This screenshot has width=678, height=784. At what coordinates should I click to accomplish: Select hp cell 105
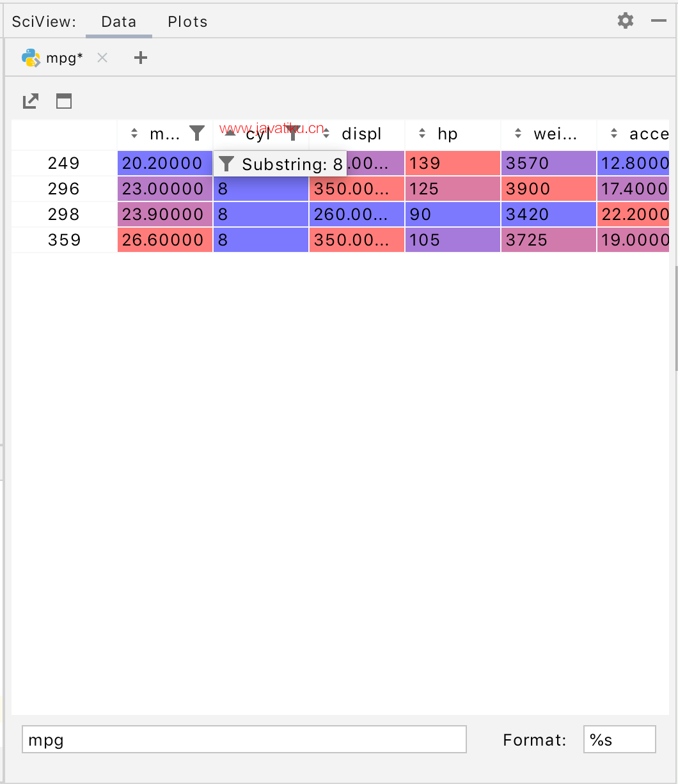453,240
